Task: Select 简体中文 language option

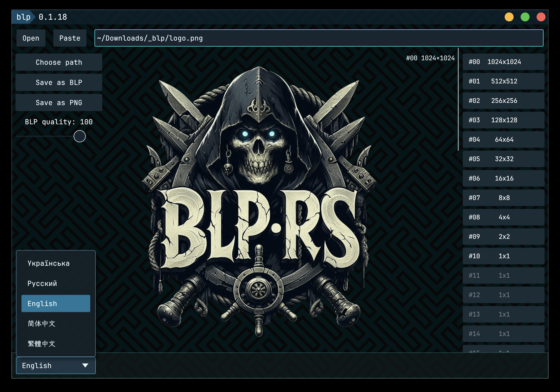Action: tap(56, 324)
